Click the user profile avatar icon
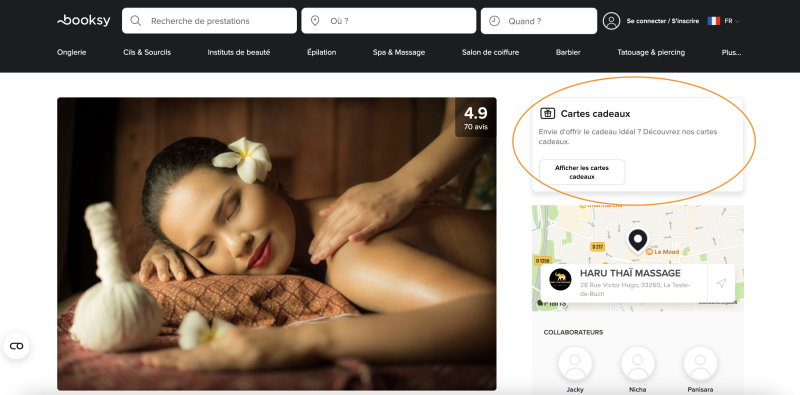 click(611, 21)
